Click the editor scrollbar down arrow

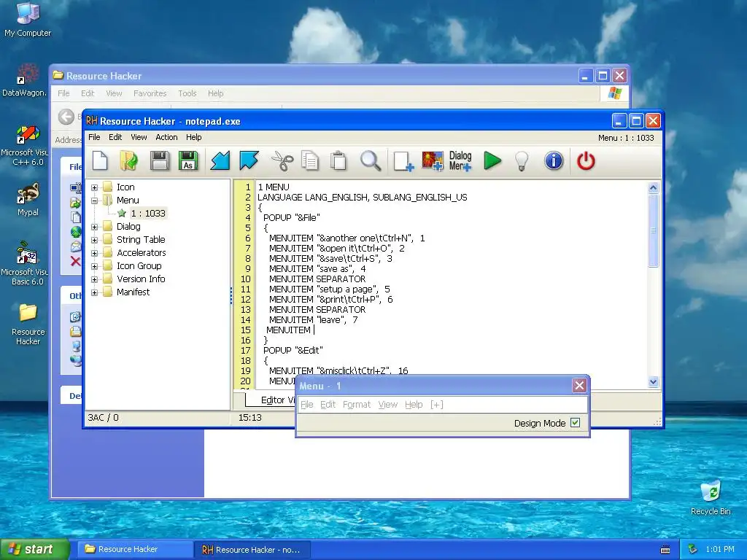653,381
